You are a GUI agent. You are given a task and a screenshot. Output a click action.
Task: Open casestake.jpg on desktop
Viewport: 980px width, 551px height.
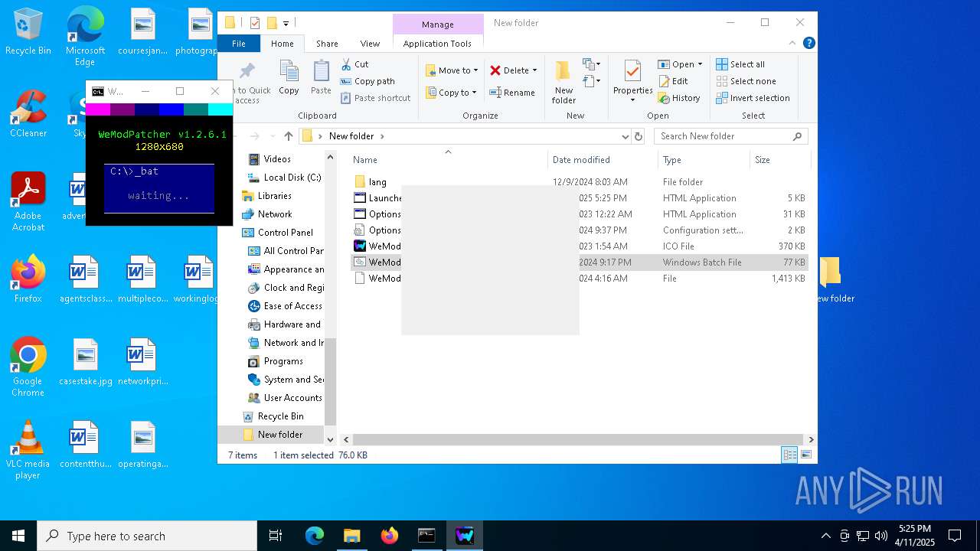[86, 363]
